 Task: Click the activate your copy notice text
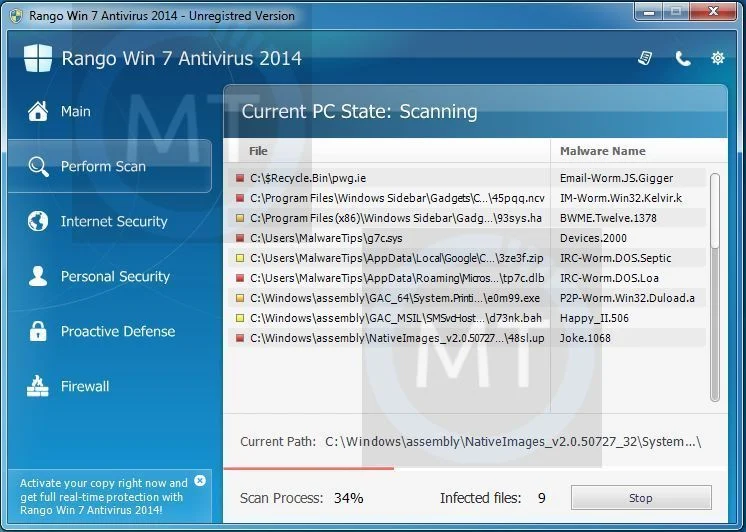pos(104,496)
